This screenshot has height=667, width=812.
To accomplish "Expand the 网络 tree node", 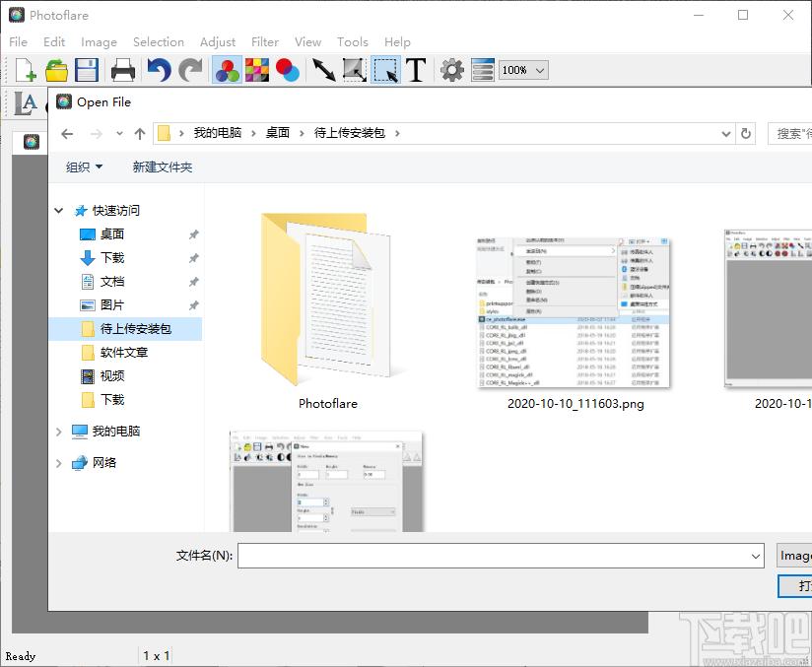I will tap(58, 463).
